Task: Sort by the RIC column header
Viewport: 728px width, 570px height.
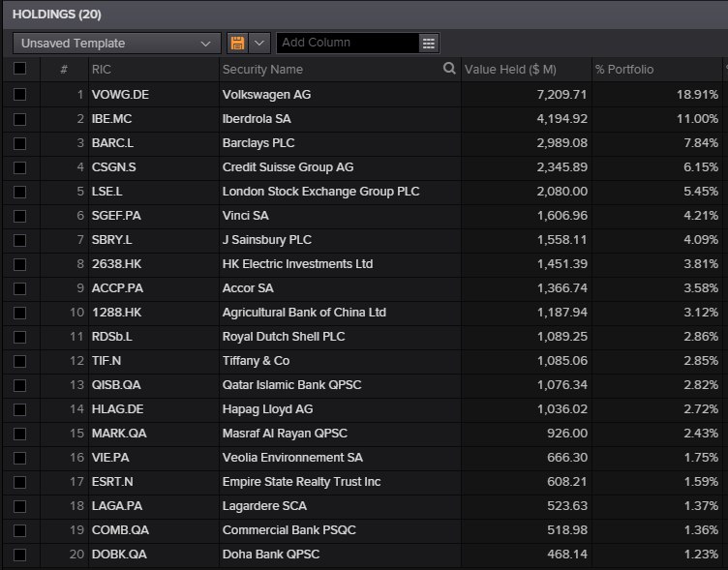Action: pyautogui.click(x=102, y=70)
